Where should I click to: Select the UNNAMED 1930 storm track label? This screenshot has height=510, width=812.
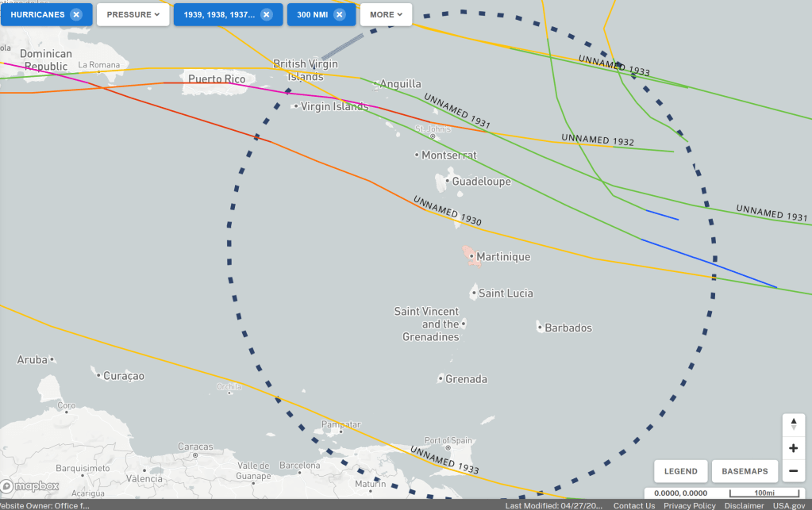[447, 210]
